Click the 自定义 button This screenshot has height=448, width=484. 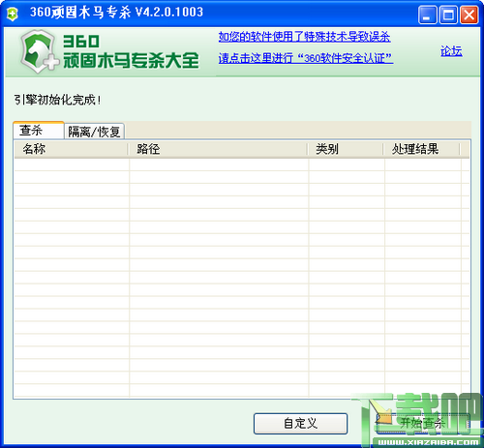pyautogui.click(x=300, y=424)
